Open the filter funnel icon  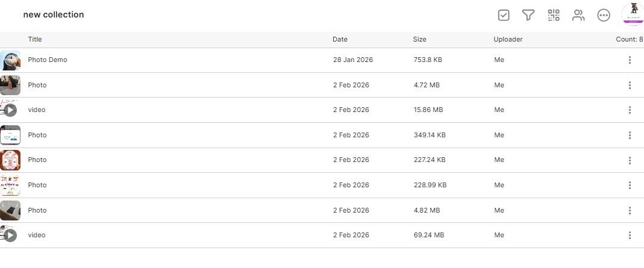pyautogui.click(x=528, y=15)
